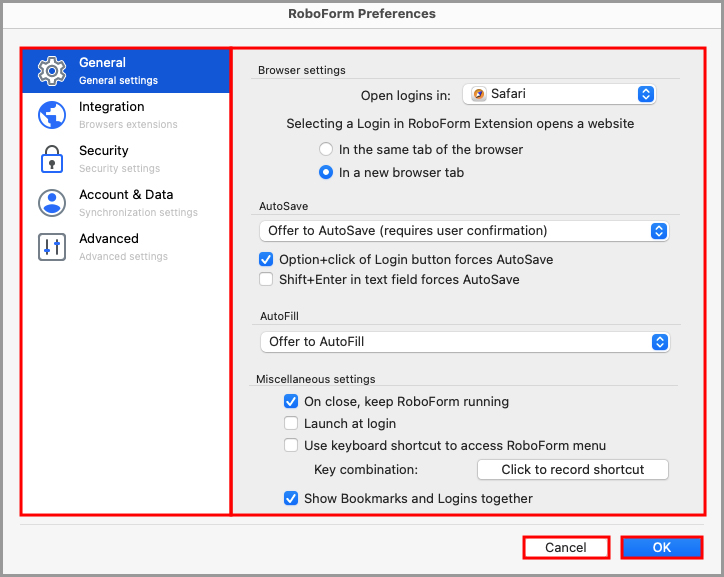Click the Cancel button
The image size is (724, 577).
pyautogui.click(x=566, y=547)
